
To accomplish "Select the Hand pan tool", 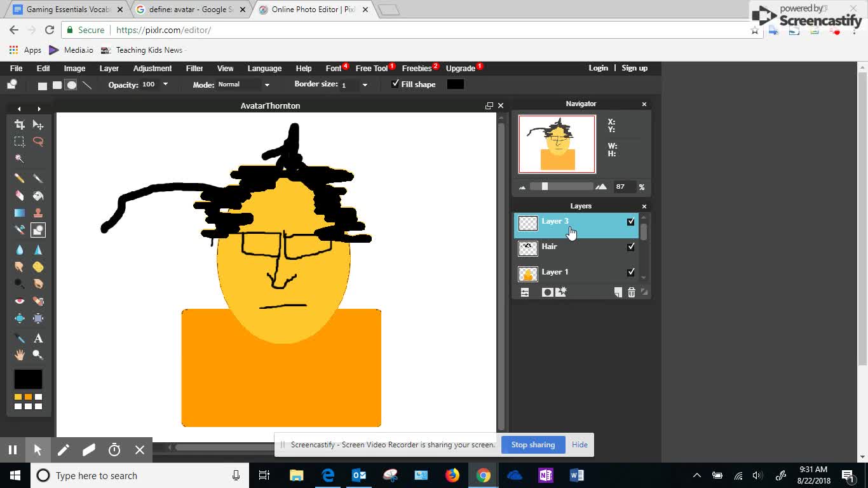I will coord(20,355).
